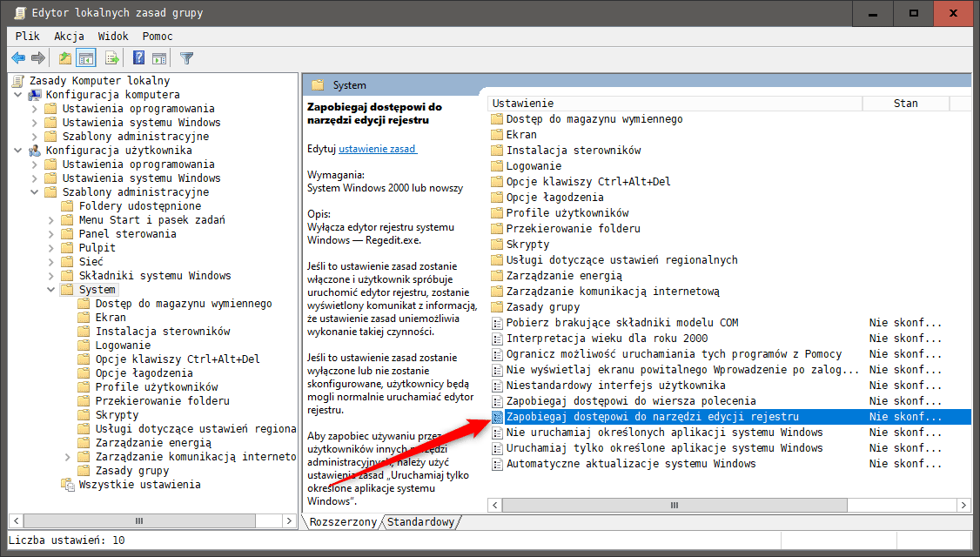Expand the Panel sterowania node

pos(51,234)
